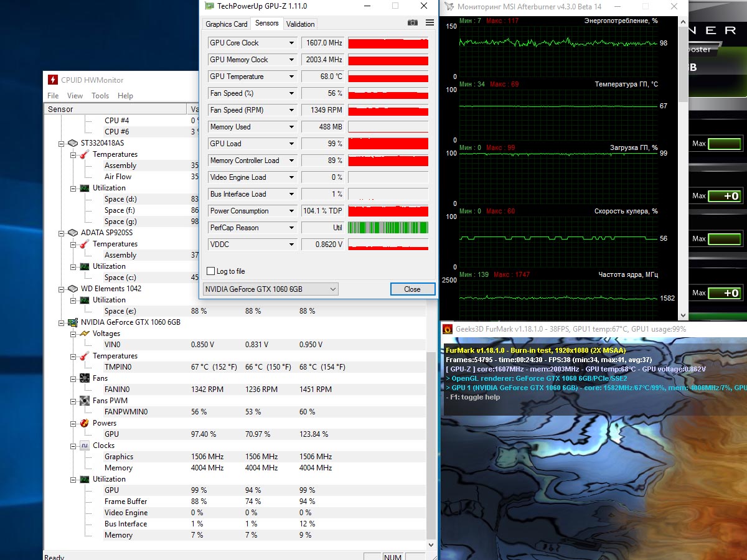Collapse NVIDIA GeForce GTX 1060 6GB tree node
Image resolution: width=747 pixels, height=560 pixels.
[x=62, y=322]
